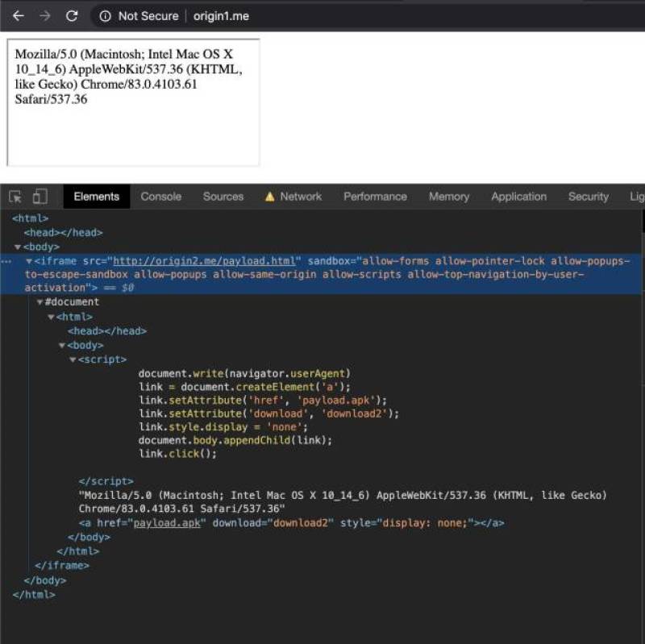Click the setAttribute 'download' code line
Image resolution: width=645 pixels, height=644 pixels.
pyautogui.click(x=268, y=413)
